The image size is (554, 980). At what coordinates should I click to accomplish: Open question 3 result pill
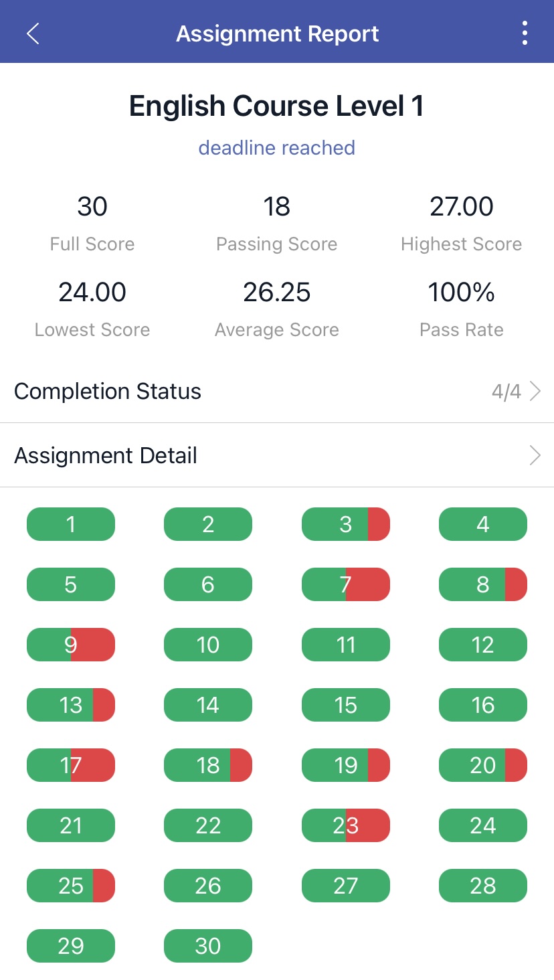(346, 524)
